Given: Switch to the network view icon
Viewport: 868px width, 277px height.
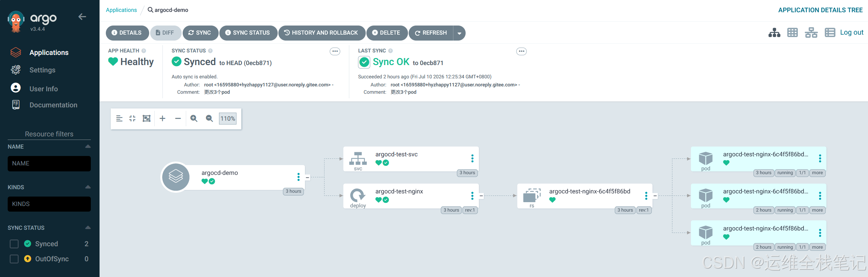Looking at the screenshot, I should (811, 33).
